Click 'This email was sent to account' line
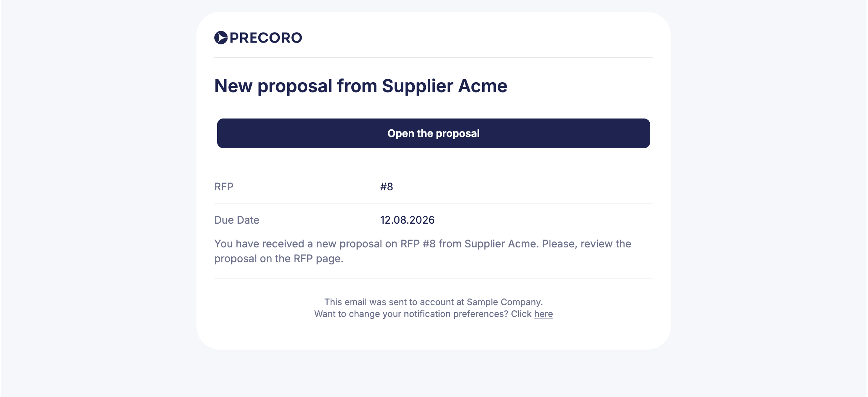The image size is (868, 397). click(x=434, y=302)
